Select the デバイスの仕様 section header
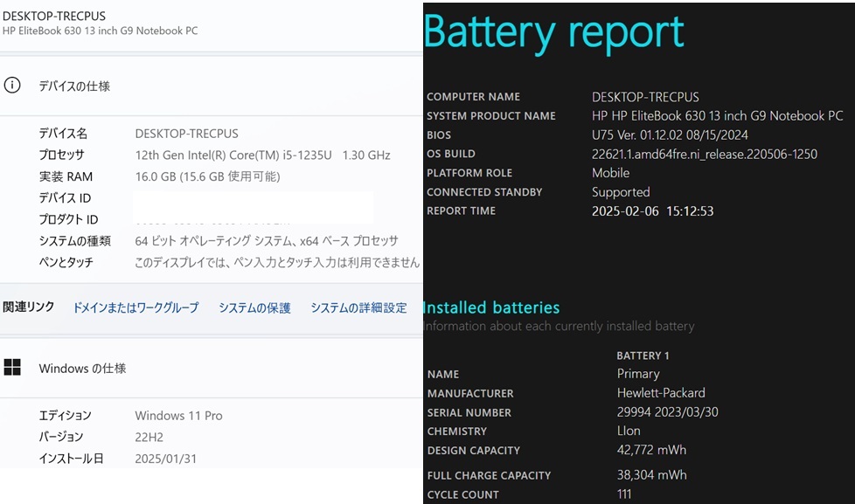This screenshot has height=504, width=855. point(74,86)
